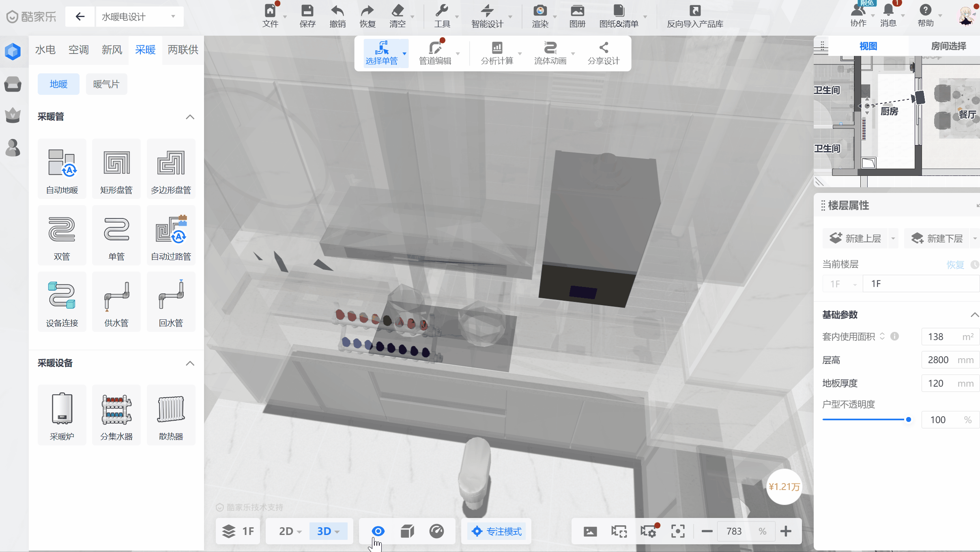Open the 水暖电设计 module dropdown
The image size is (980, 552).
coord(140,17)
